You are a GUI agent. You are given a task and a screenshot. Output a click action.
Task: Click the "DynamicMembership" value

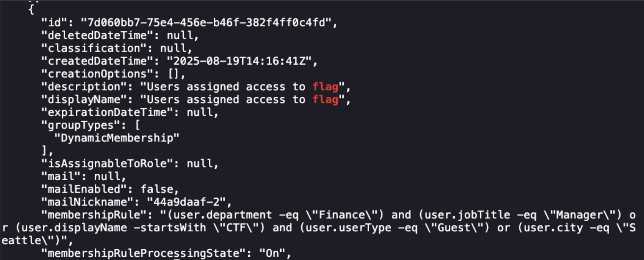point(117,138)
